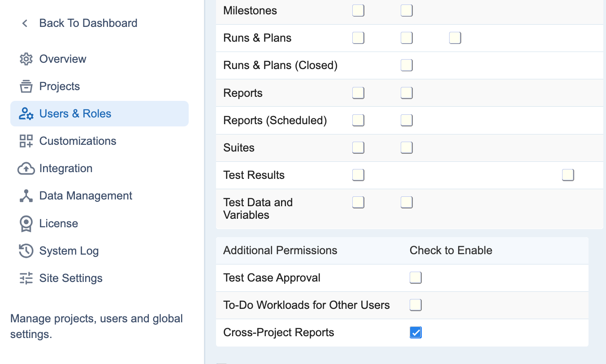606x364 pixels.
Task: Select the Data Management menu label
Action: point(86,196)
